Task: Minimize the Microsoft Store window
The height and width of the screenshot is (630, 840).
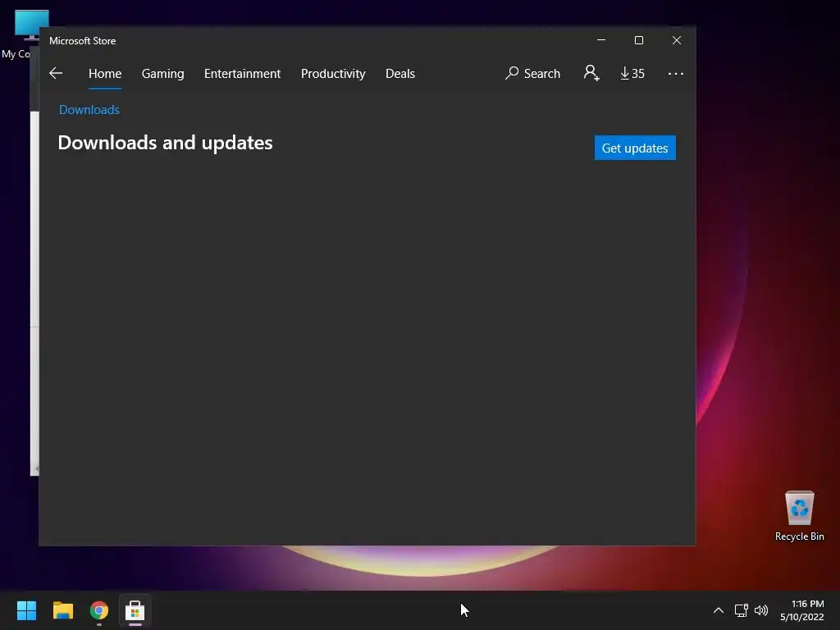Action: click(x=601, y=40)
